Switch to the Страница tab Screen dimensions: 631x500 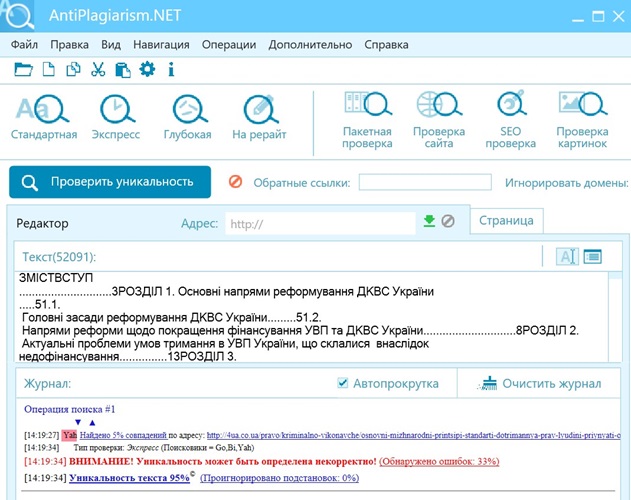click(x=506, y=221)
